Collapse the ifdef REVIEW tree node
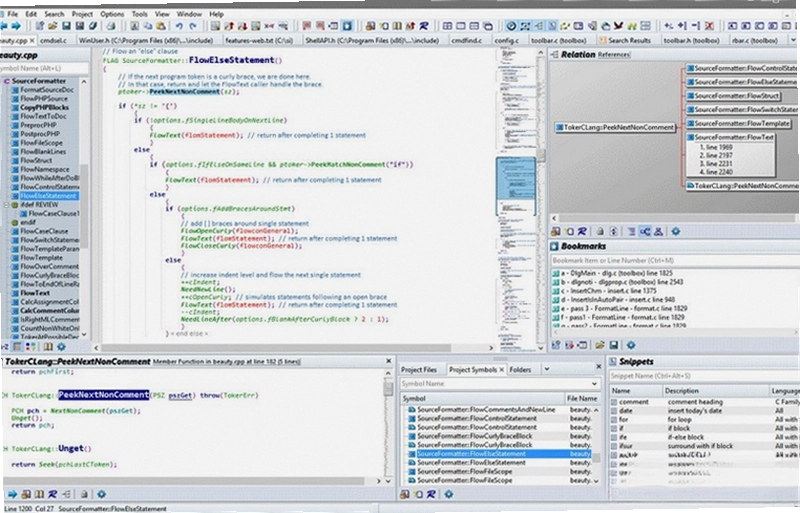Screen dimensions: 800x513 point(7,205)
